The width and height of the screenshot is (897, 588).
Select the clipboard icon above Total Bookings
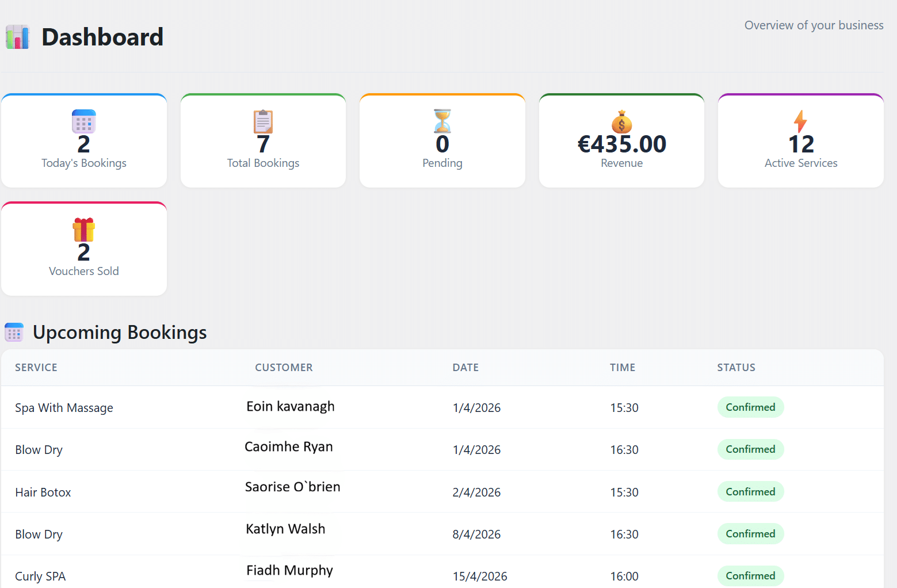tap(263, 121)
